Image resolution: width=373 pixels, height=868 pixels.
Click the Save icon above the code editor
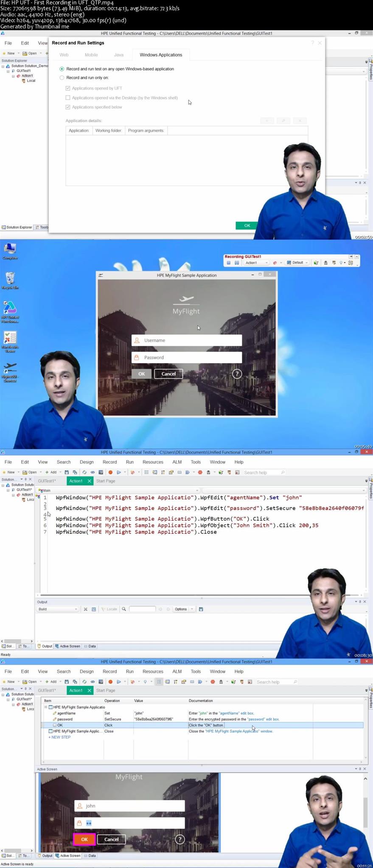(67, 472)
